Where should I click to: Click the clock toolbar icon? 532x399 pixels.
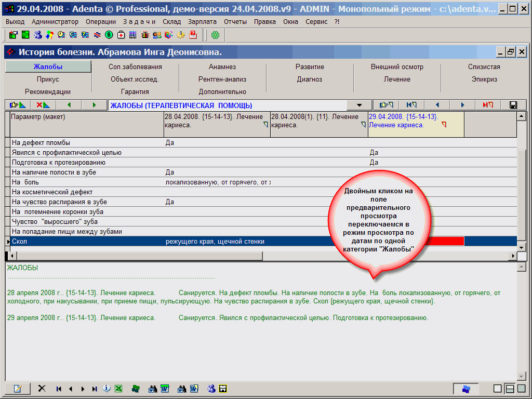[x=61, y=35]
